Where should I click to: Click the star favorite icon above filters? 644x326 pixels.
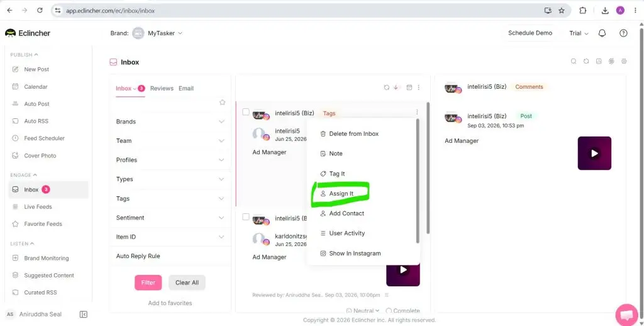(222, 103)
